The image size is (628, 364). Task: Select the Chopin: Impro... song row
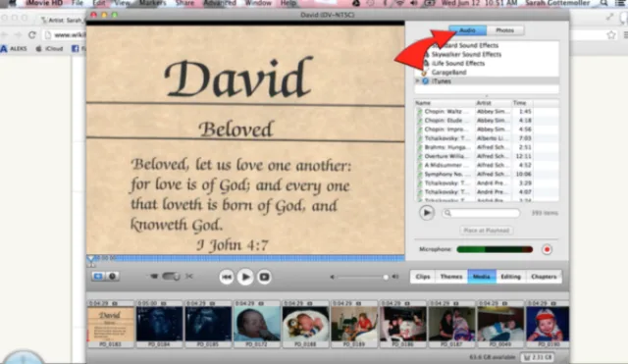point(487,130)
